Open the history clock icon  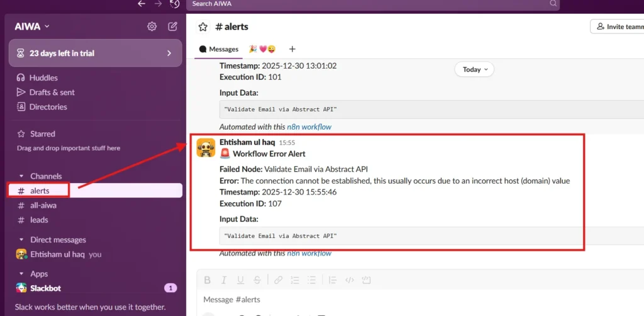point(175,4)
